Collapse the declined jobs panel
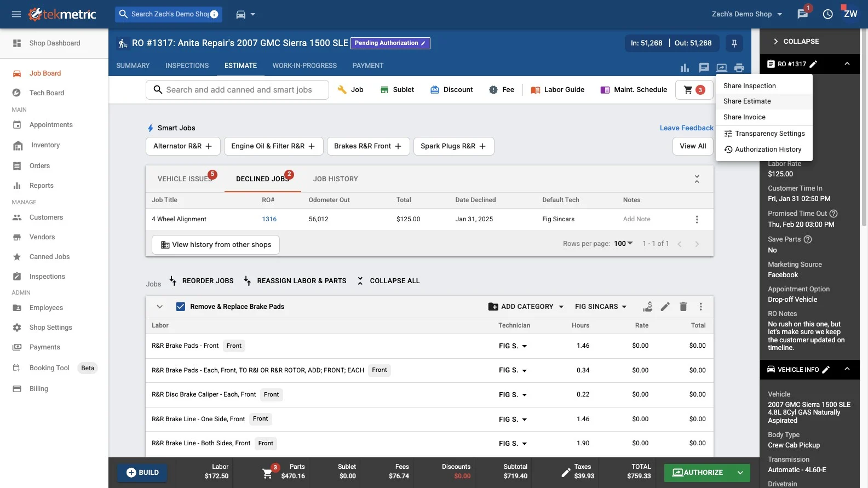The height and width of the screenshot is (488, 868). [697, 179]
